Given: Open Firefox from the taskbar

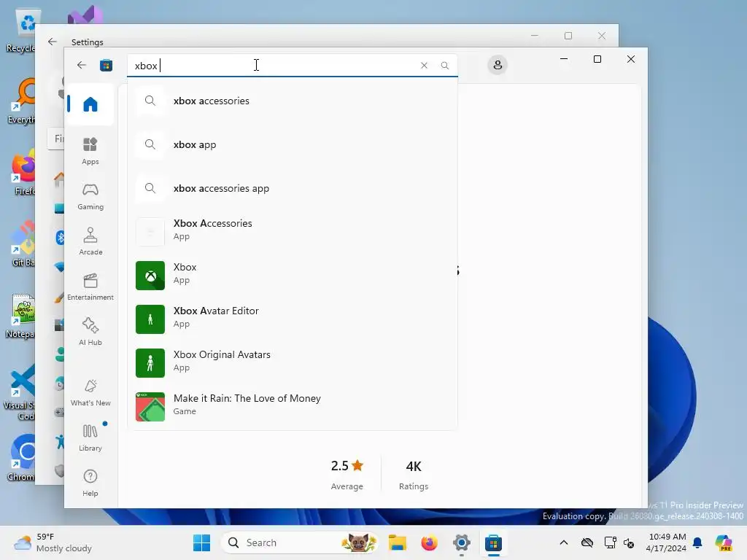Looking at the screenshot, I should (429, 542).
